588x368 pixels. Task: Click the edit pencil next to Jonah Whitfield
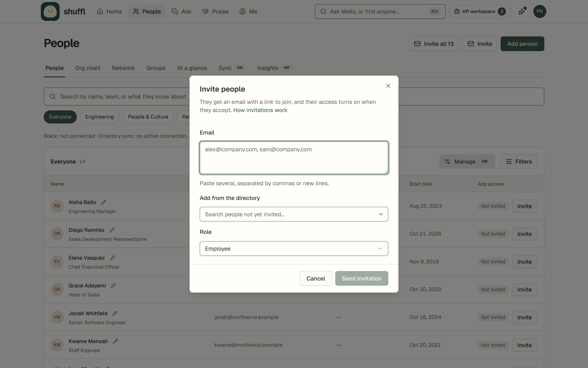pyautogui.click(x=115, y=313)
